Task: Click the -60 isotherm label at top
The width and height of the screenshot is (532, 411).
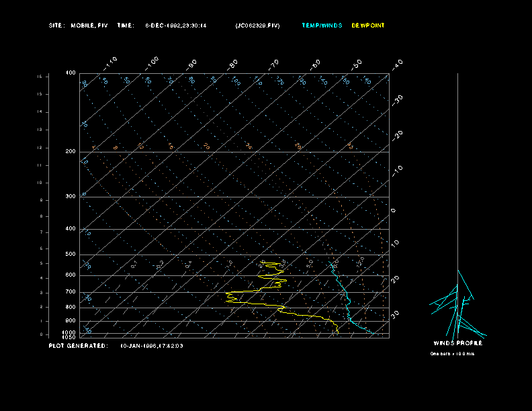Action: click(316, 64)
